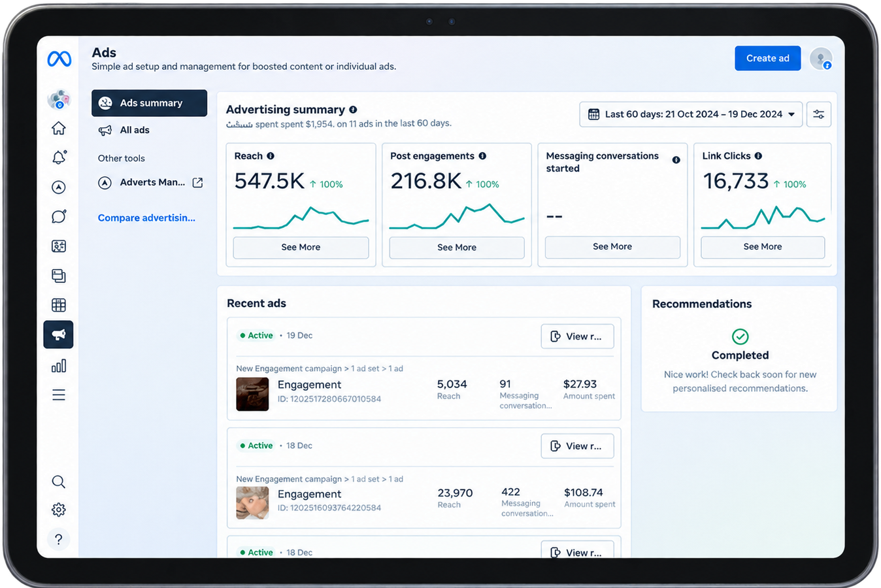Open the planner stacked pages icon
The image size is (881, 588).
[59, 276]
